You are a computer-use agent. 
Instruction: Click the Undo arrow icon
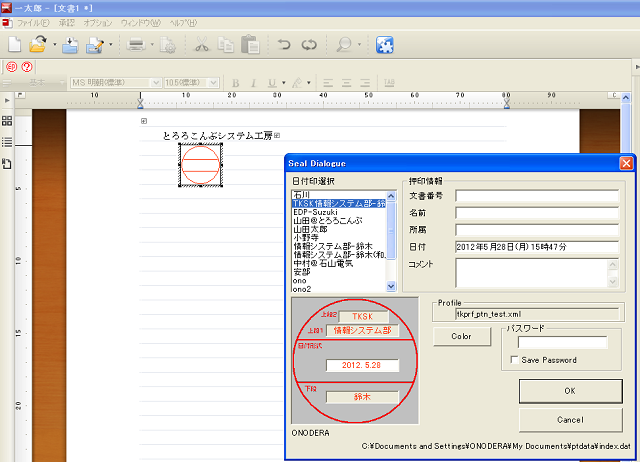(284, 44)
